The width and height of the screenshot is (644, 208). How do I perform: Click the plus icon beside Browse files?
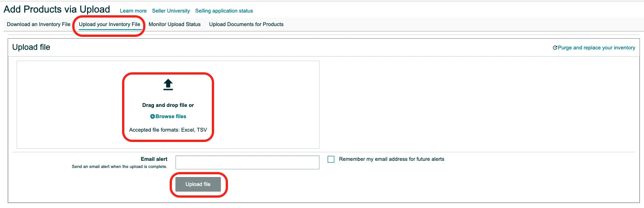153,116
